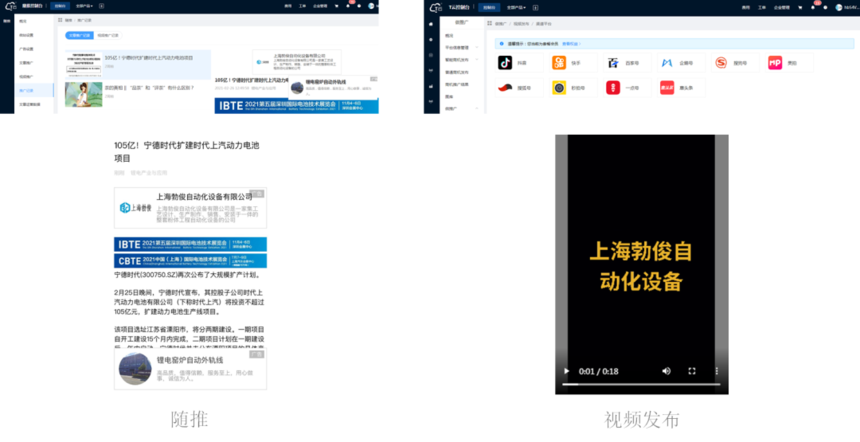Screen dimensions: 860x442
Task: Open the Douyin (TikTok) platform icon
Action: click(x=505, y=63)
